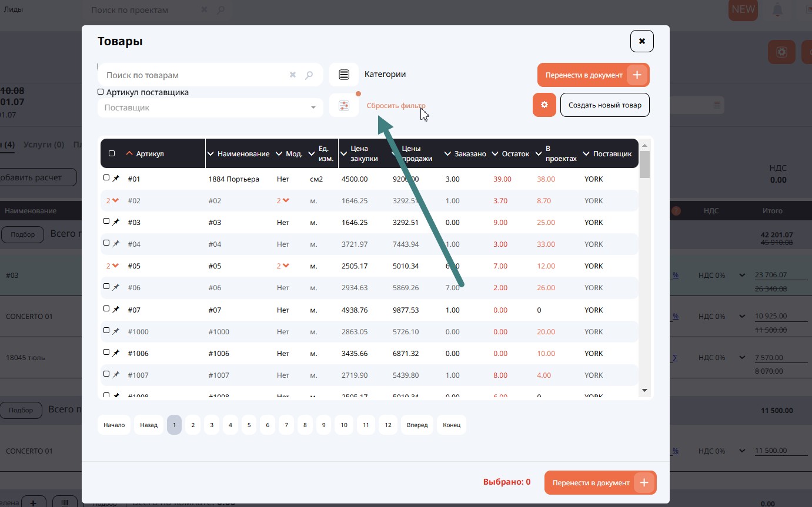The image size is (812, 507).
Task: Click the magnifier icon in product search
Action: pyautogui.click(x=309, y=75)
